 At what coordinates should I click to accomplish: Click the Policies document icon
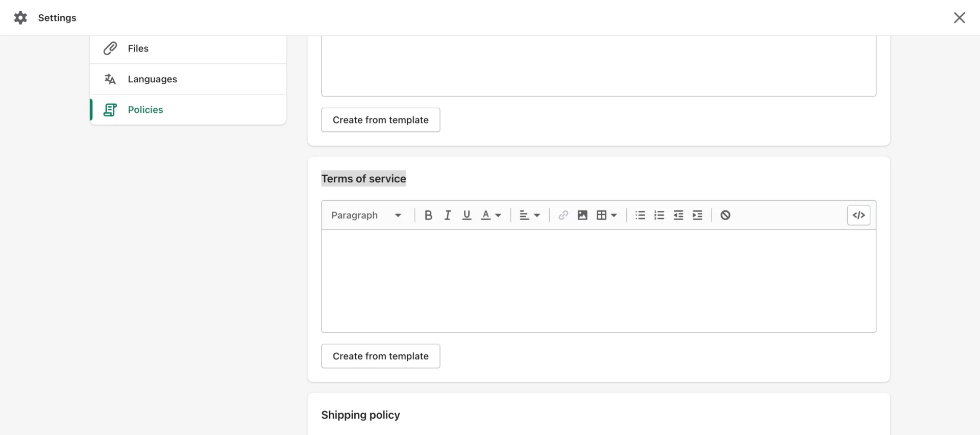(110, 110)
